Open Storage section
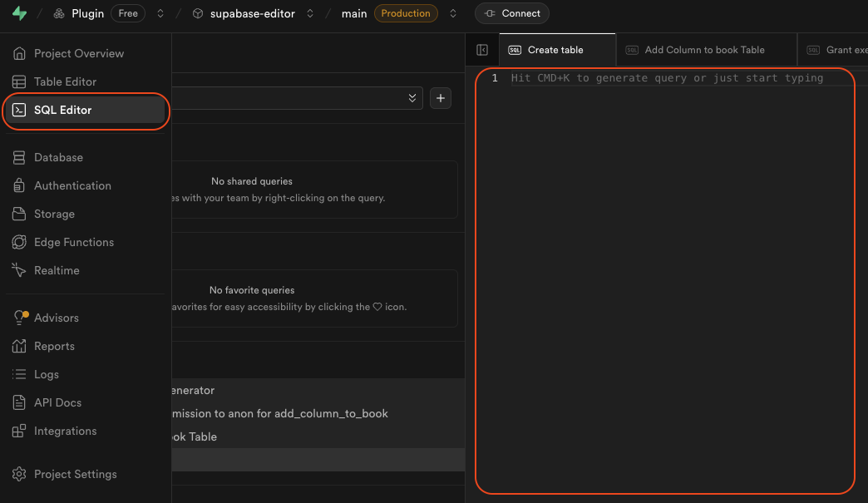The width and height of the screenshot is (868, 503). [54, 214]
